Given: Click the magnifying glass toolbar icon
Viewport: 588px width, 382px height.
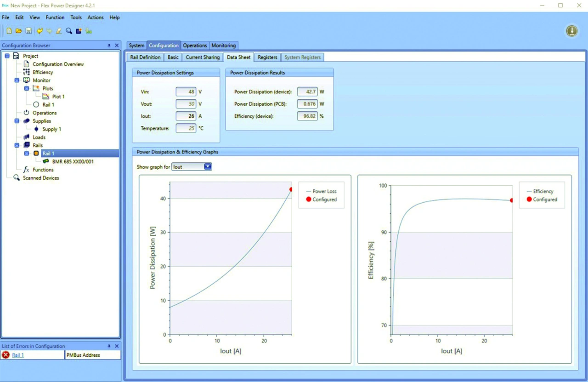Looking at the screenshot, I should [x=69, y=31].
